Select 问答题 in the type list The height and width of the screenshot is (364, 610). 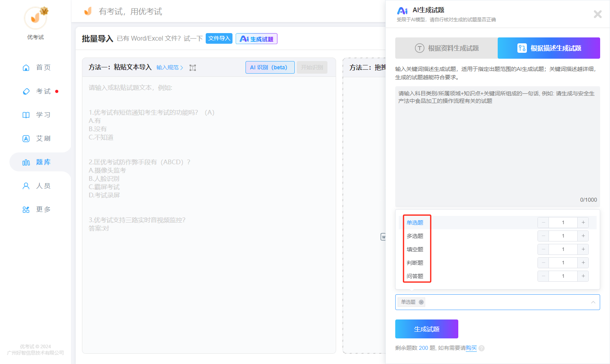(415, 276)
